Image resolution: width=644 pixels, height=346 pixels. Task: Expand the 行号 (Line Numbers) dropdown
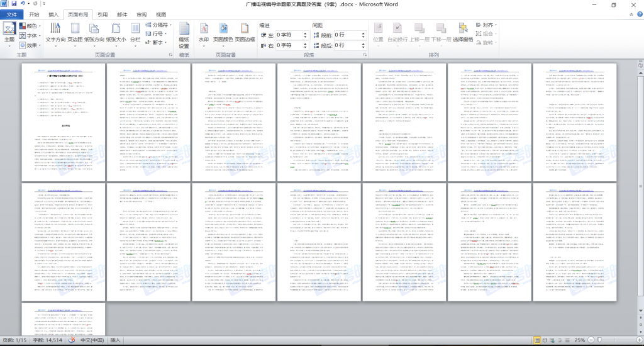pos(157,34)
